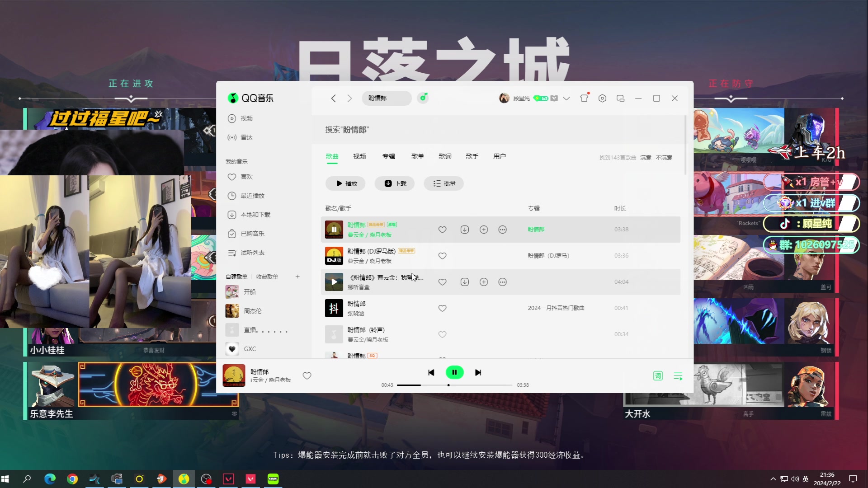
Task: Like the 《盼情郎》曹云金 video row
Action: coord(443,282)
